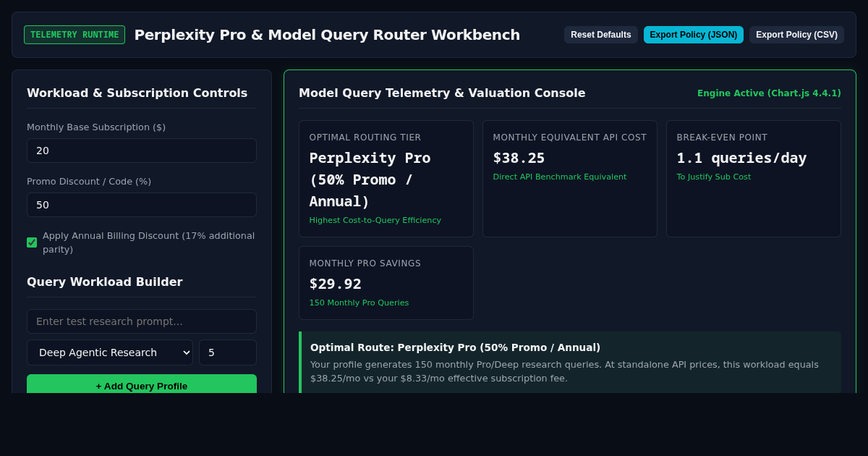868x456 pixels.
Task: Select the OPTIMAL ROUTING TIER card label
Action: (x=365, y=138)
